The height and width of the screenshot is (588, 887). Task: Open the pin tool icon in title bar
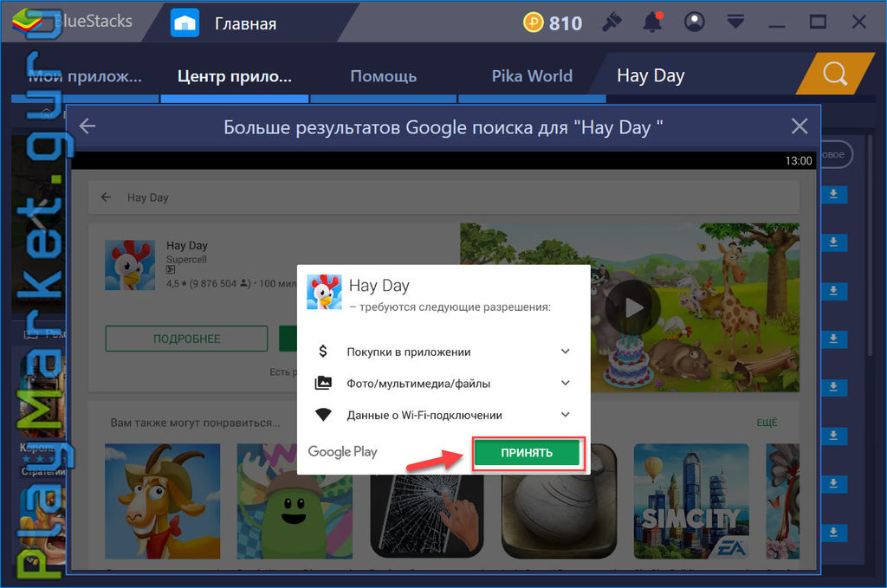pos(612,23)
